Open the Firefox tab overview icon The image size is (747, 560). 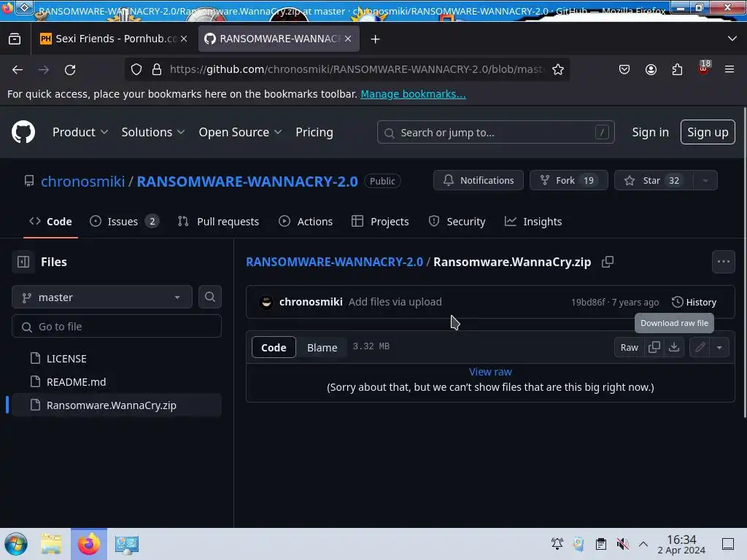[15, 39]
